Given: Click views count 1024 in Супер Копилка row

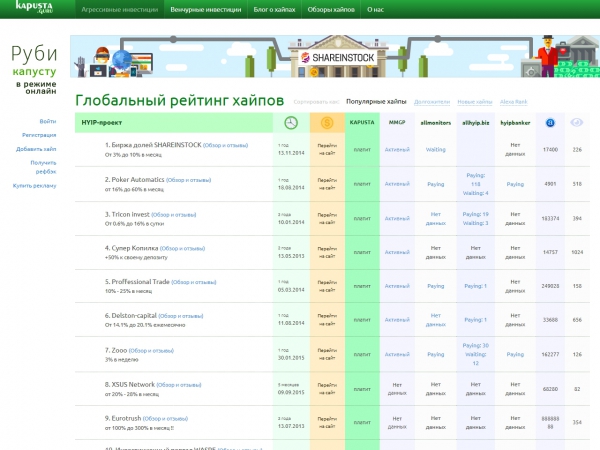Looking at the screenshot, I should click(577, 252).
